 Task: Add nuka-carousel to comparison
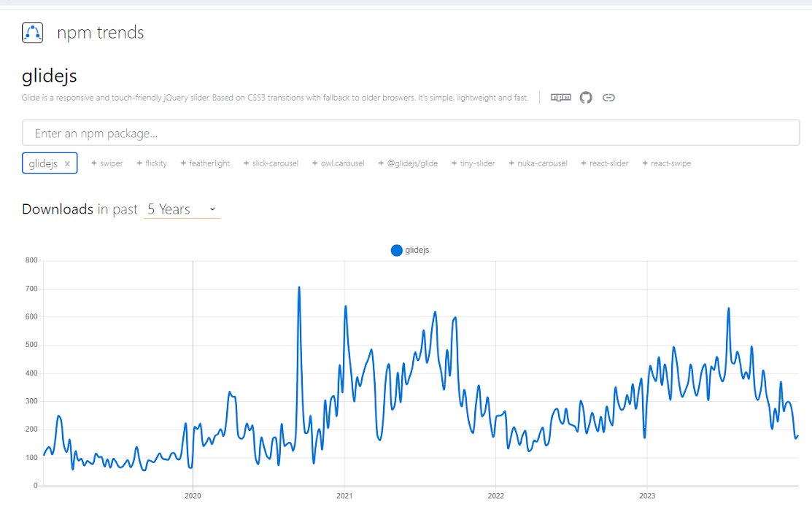pyautogui.click(x=538, y=163)
